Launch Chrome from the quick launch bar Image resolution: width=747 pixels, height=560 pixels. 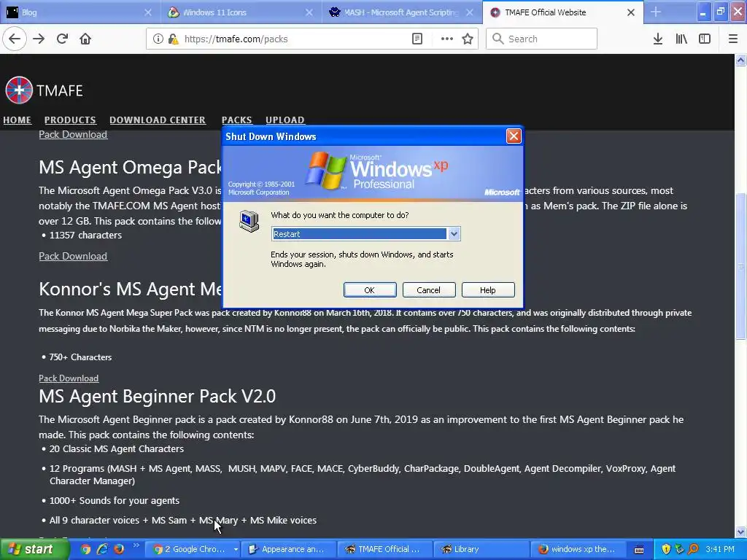85,549
